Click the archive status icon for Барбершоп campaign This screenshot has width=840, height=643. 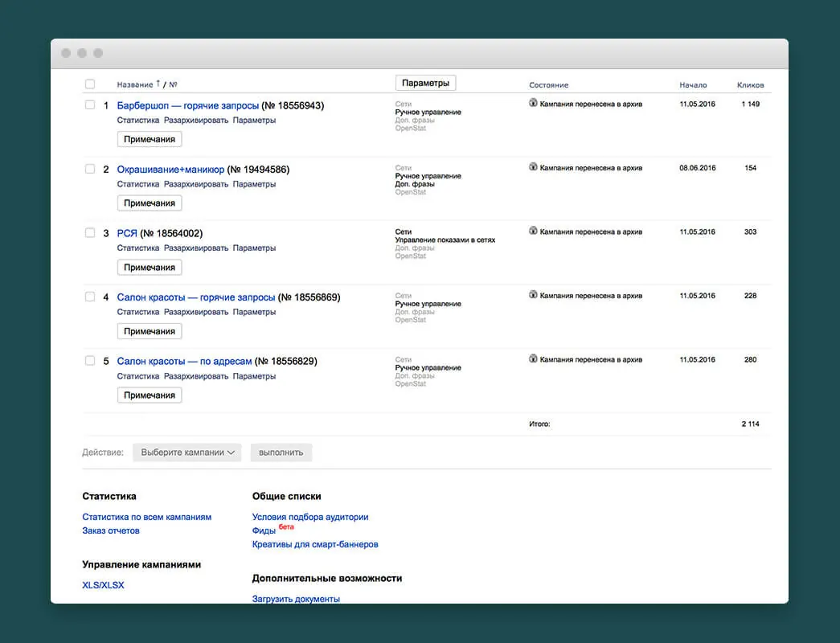coord(533,103)
